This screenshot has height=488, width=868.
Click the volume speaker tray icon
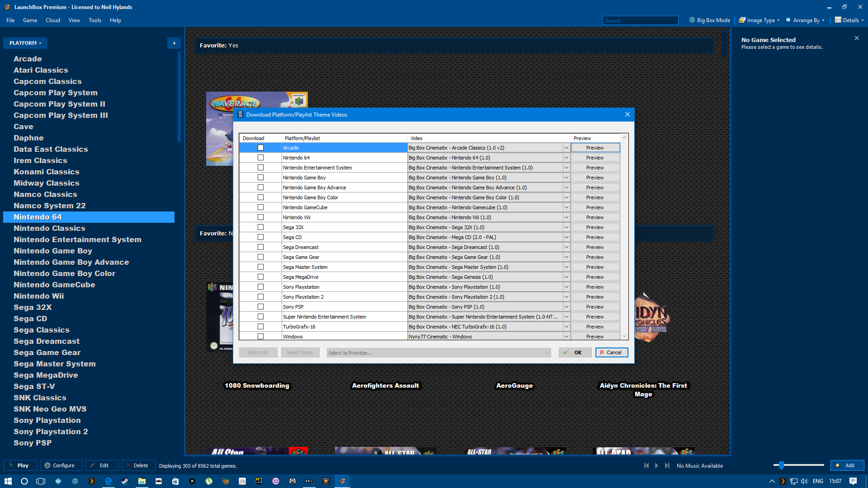[804, 481]
